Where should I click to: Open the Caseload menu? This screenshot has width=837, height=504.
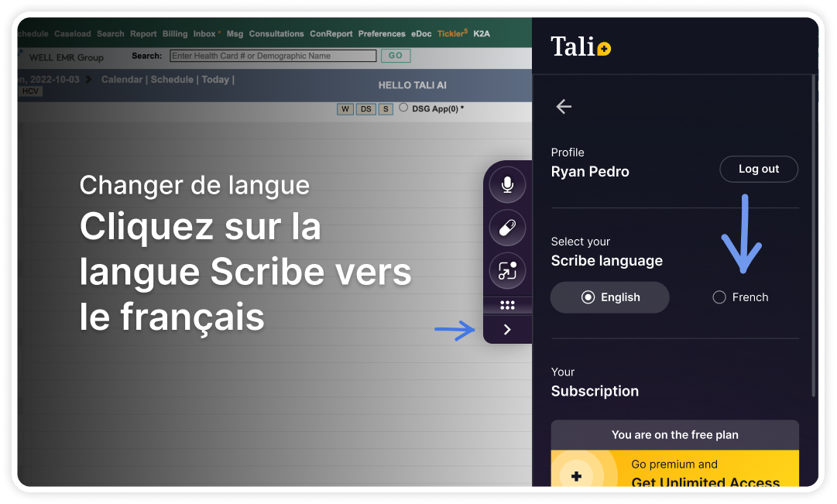pyautogui.click(x=73, y=33)
